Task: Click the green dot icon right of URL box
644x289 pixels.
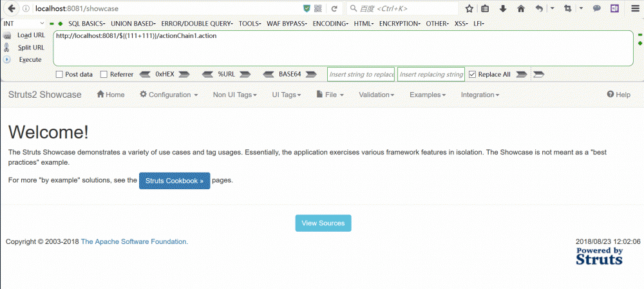Action: click(639, 43)
